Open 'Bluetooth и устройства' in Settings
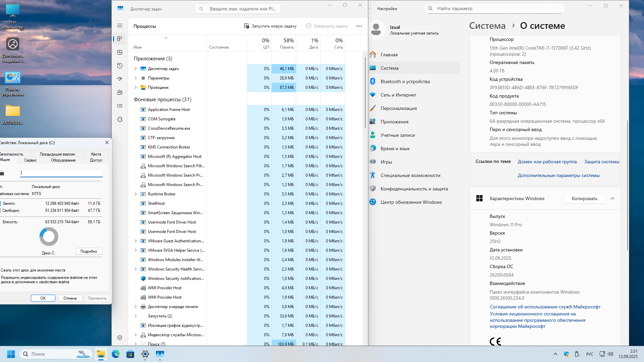644x362 pixels. click(414, 81)
